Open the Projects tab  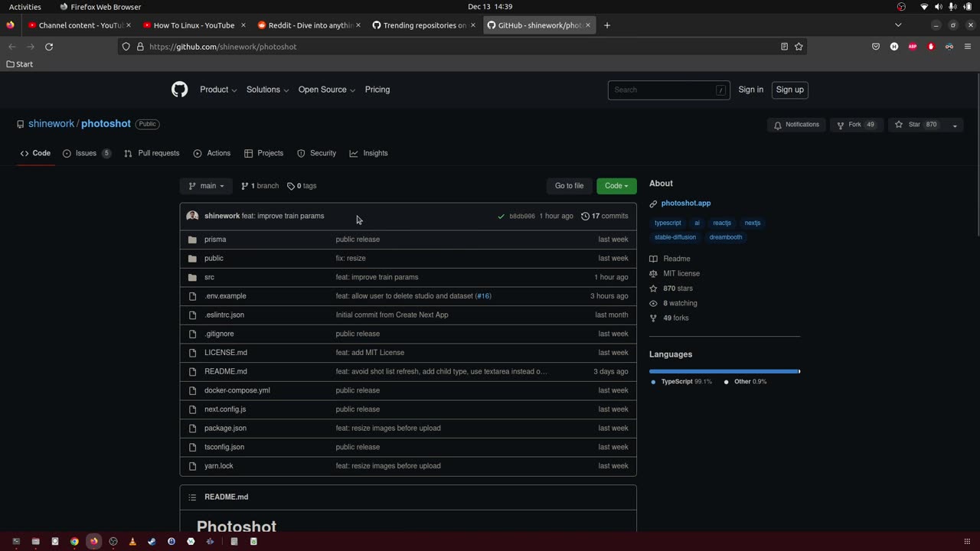[263, 153]
